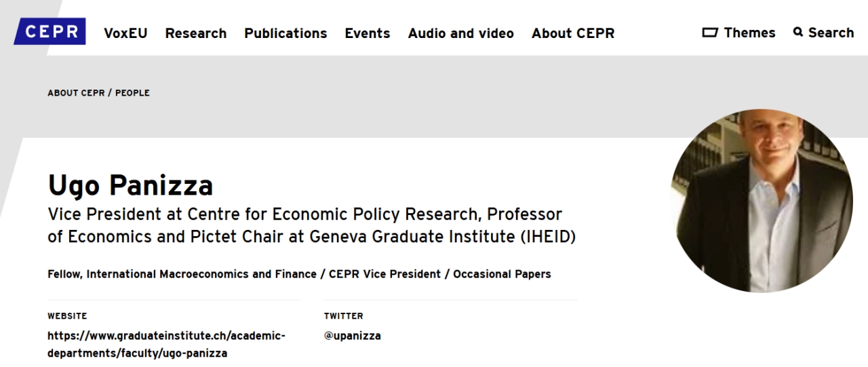Open International Macroeconomics and Finance link
The image size is (868, 367).
[x=201, y=274]
